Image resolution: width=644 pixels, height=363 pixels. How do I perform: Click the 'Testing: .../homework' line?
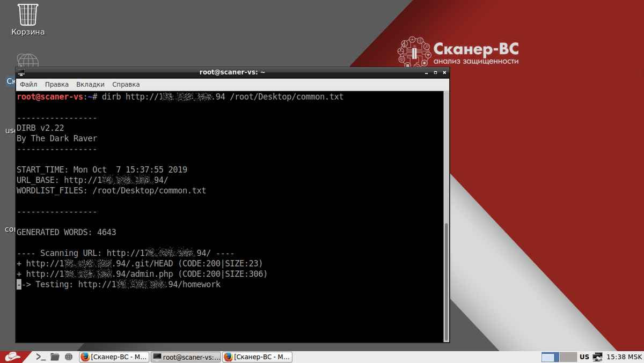pos(119,284)
